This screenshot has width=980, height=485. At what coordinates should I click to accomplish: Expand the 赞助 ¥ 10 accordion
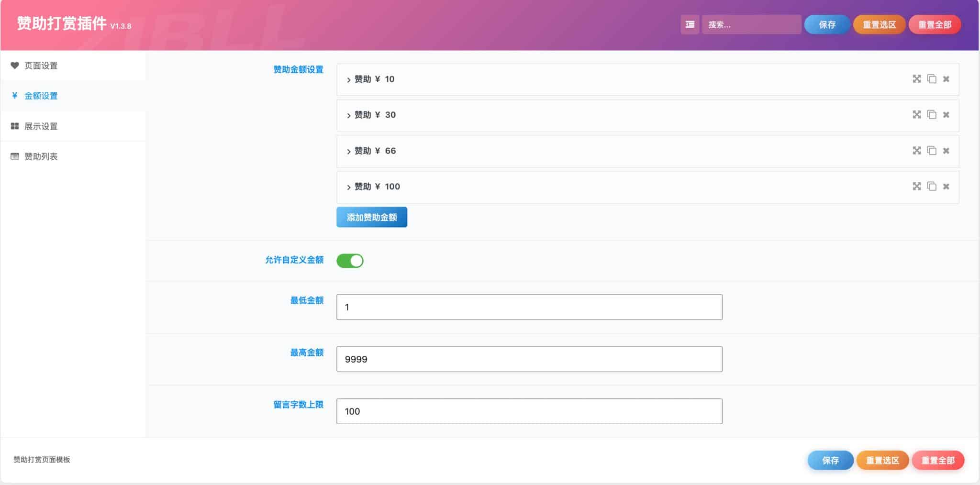click(x=648, y=79)
